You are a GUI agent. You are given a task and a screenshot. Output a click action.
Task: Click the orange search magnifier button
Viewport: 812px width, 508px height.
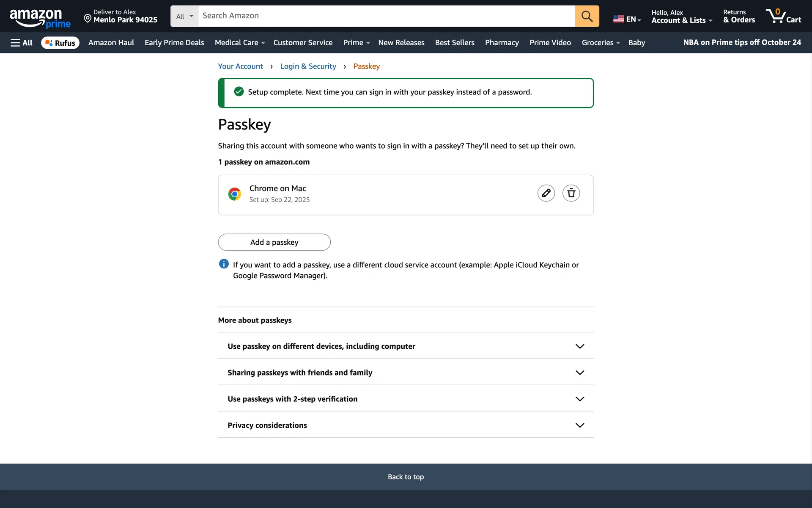pyautogui.click(x=587, y=16)
